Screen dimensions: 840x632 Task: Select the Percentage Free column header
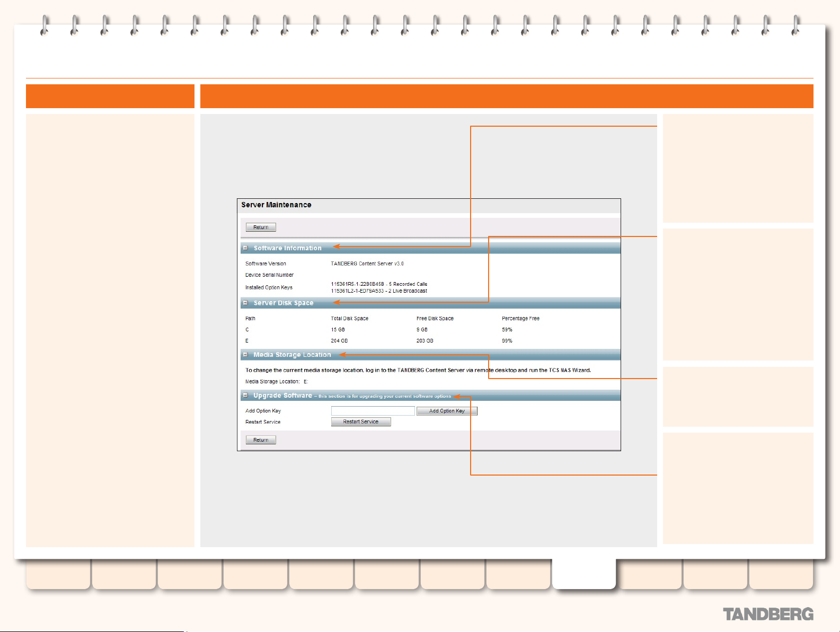pos(520,319)
